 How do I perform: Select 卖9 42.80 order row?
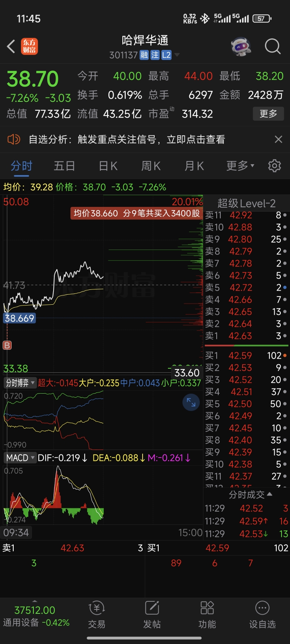pyautogui.click(x=246, y=239)
